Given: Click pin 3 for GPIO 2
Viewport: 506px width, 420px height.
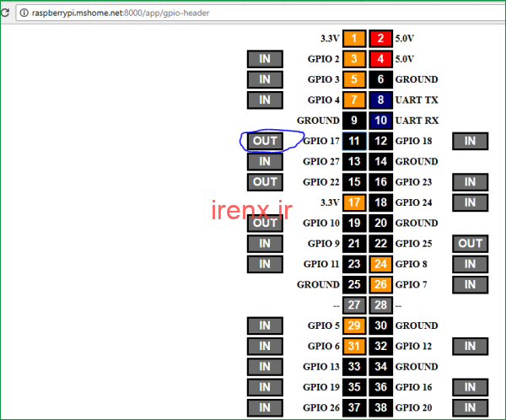Looking at the screenshot, I should [x=354, y=59].
